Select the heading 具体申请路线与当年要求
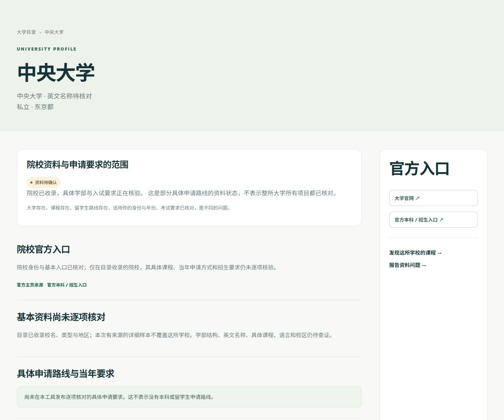Screen dimensions: 504x420 (65, 374)
